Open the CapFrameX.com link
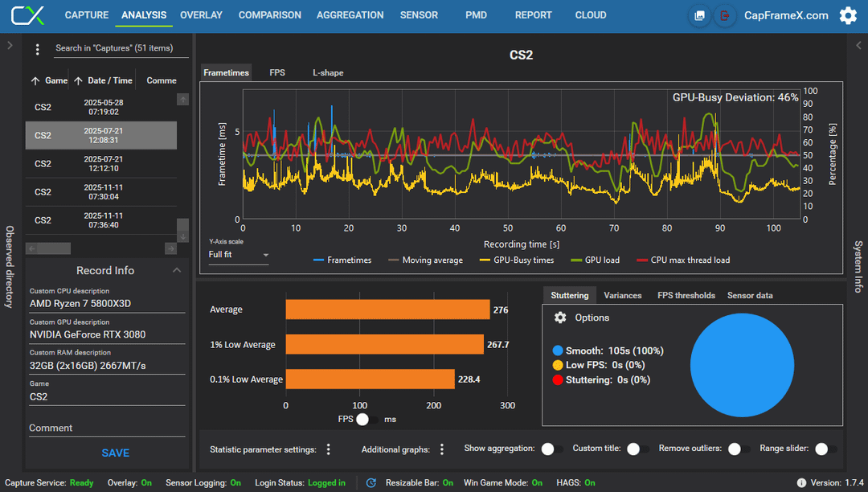 (785, 15)
